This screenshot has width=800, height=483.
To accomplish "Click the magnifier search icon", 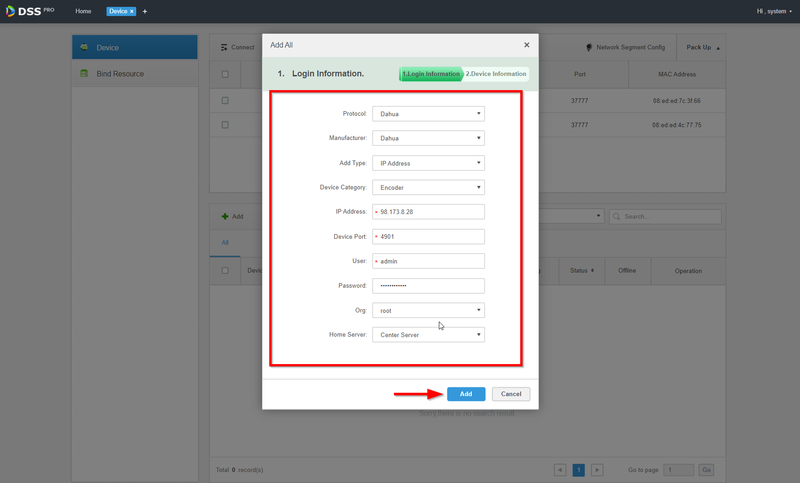I will [616, 217].
